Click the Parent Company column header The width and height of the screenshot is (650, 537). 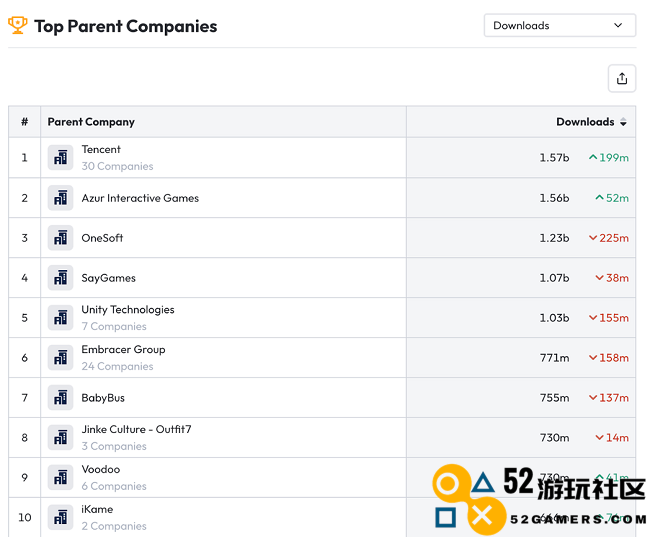(91, 122)
